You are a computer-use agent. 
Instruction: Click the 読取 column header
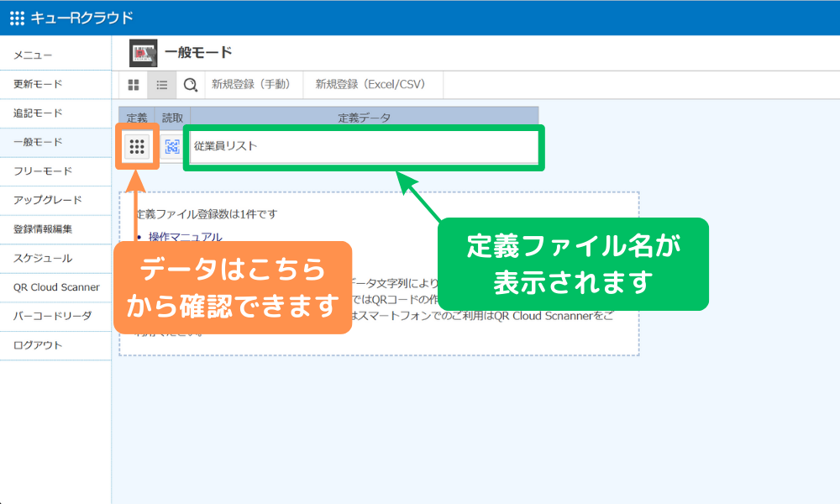[172, 118]
